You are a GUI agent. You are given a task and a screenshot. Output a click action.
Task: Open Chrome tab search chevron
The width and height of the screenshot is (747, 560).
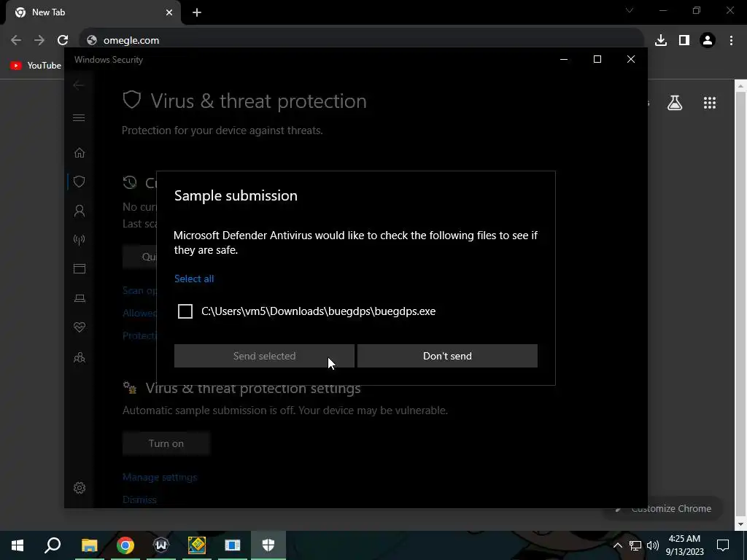(630, 10)
